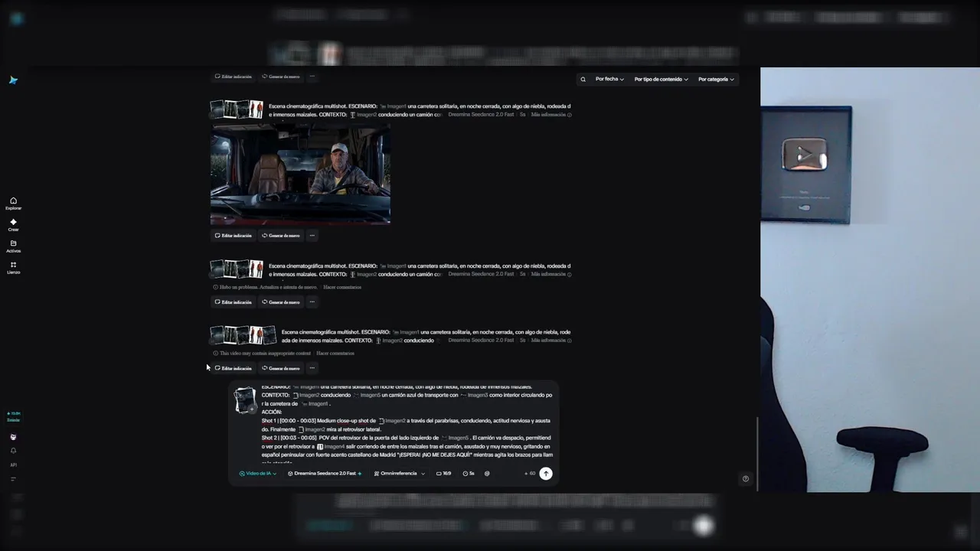Screen dimensions: 980x551
Task: Open Más información for the truck driver video prompt
Action: (x=551, y=114)
